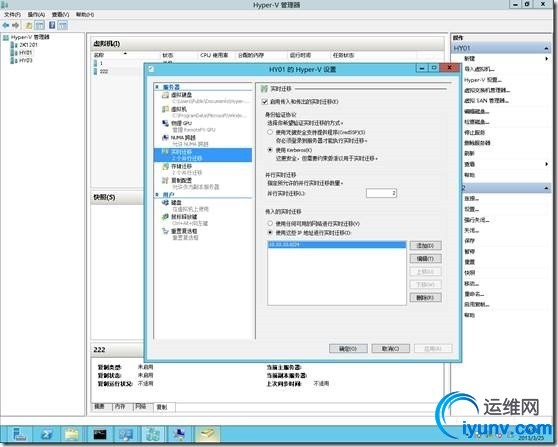Select Storage Migrations (存储迁移) setting

(x=203, y=169)
